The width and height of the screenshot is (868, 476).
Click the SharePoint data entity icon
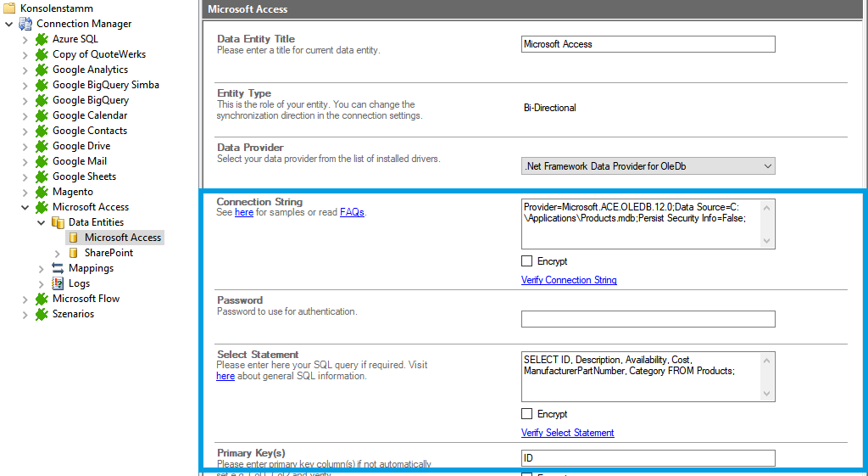(74, 253)
